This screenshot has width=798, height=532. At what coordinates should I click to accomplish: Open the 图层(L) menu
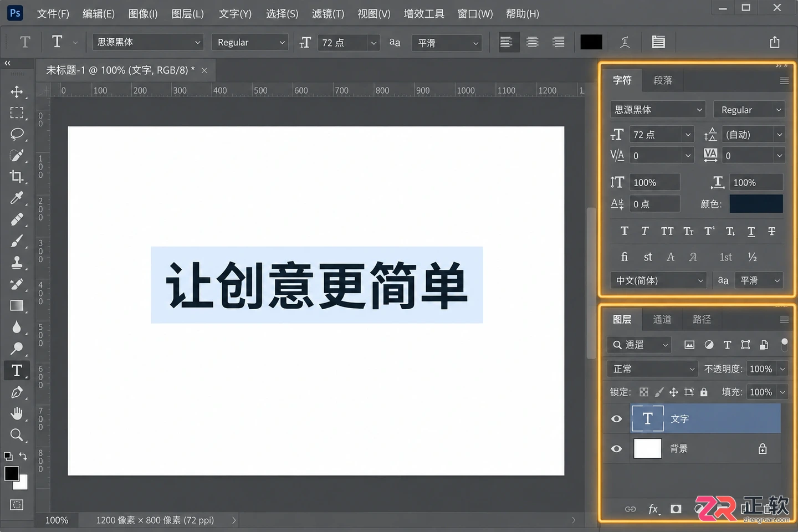click(x=187, y=14)
